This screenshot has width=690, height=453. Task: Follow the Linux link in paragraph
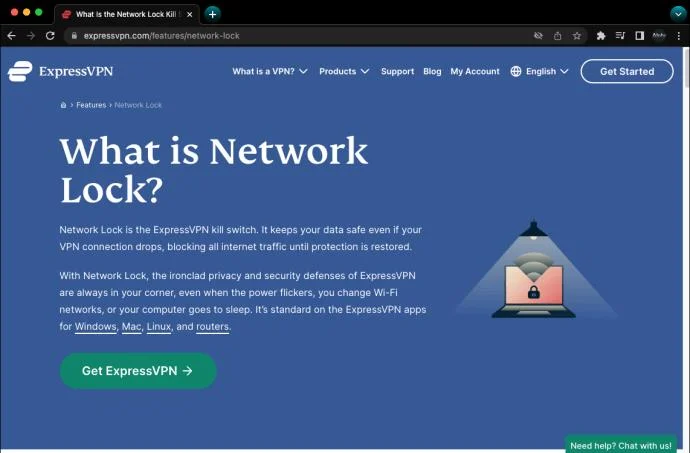[159, 327]
